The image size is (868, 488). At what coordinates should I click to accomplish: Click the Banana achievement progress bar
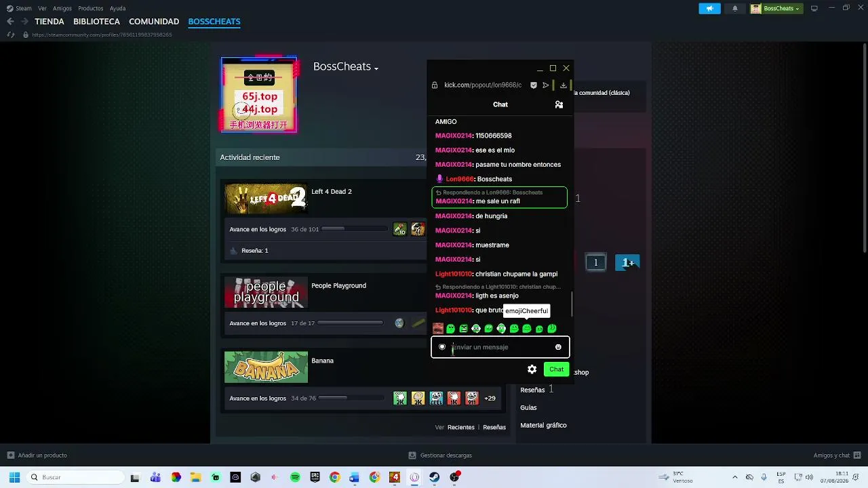(351, 399)
